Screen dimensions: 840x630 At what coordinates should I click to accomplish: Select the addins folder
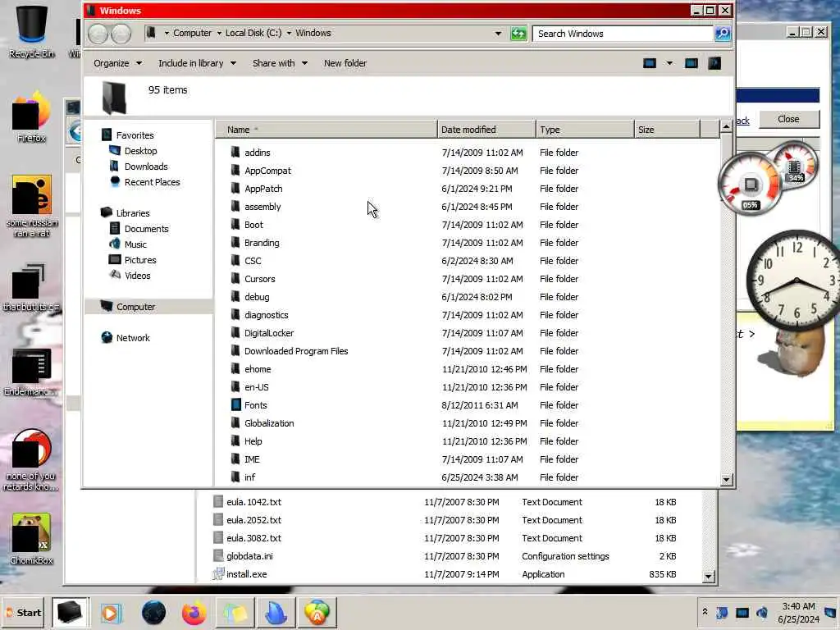(257, 153)
